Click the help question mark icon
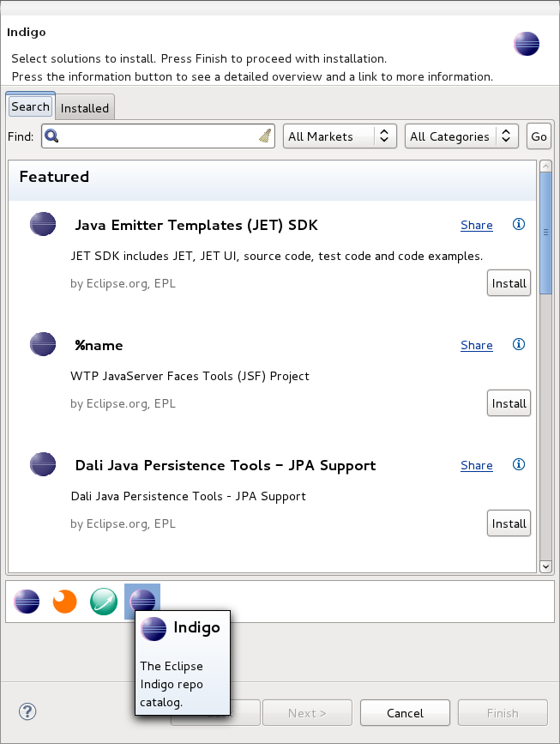560x744 pixels. [27, 711]
